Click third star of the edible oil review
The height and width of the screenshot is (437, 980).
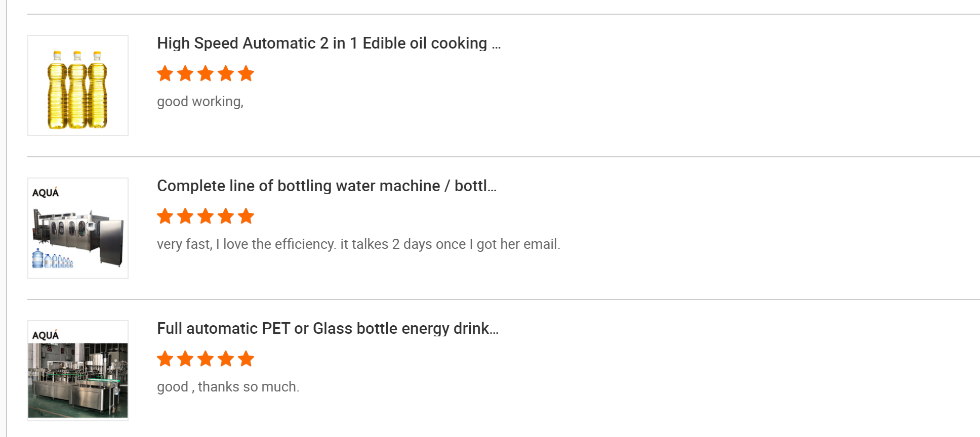(206, 74)
